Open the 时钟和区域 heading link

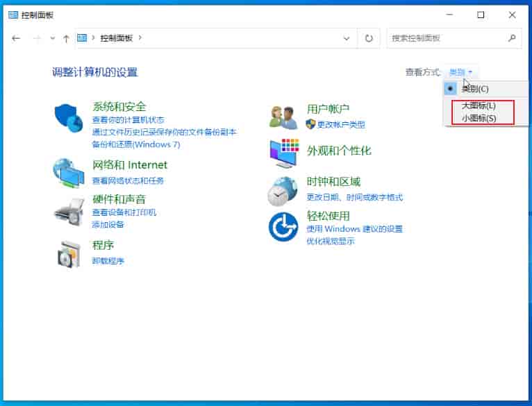333,182
